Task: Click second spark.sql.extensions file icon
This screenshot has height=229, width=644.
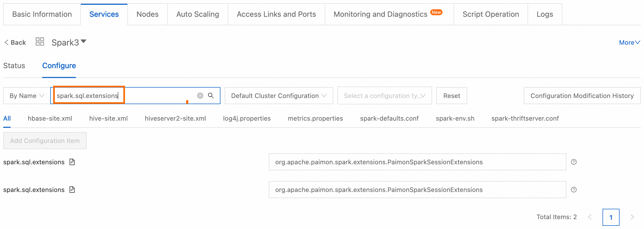Action: click(72, 190)
